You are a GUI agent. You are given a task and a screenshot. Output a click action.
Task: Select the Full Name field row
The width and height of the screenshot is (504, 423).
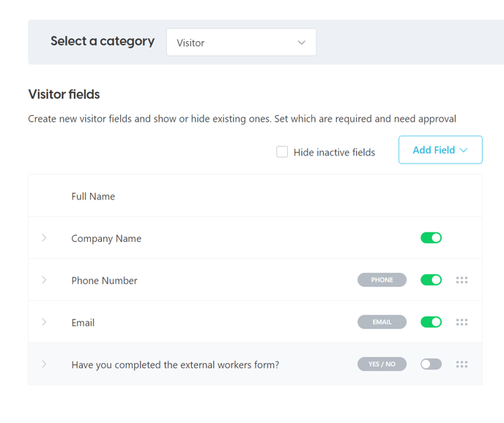point(255,196)
